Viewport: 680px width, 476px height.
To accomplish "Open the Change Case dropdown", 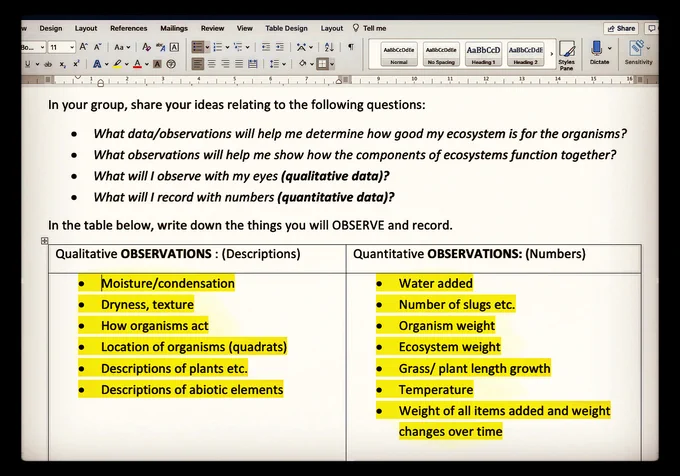I will [122, 47].
